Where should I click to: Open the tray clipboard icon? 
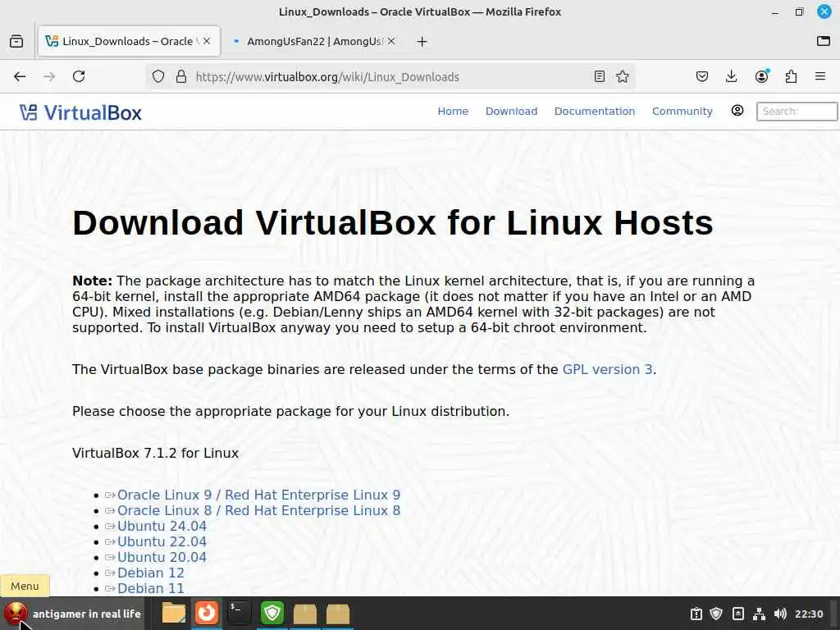click(696, 614)
